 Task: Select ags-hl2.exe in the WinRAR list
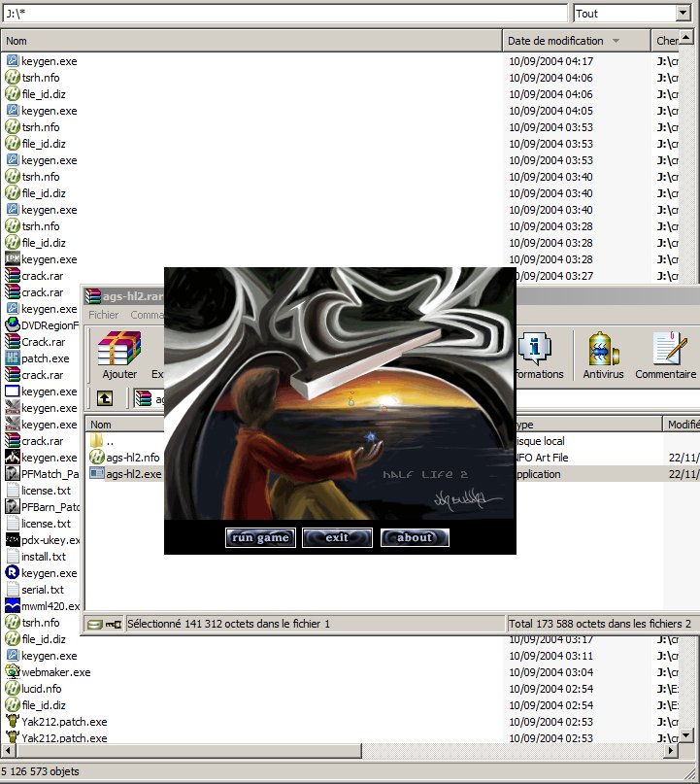coord(125,474)
